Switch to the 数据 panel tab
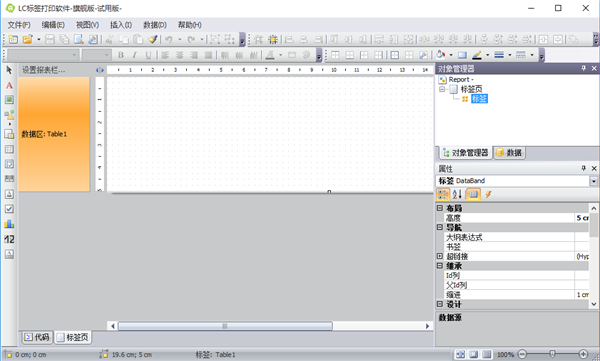 (x=509, y=153)
